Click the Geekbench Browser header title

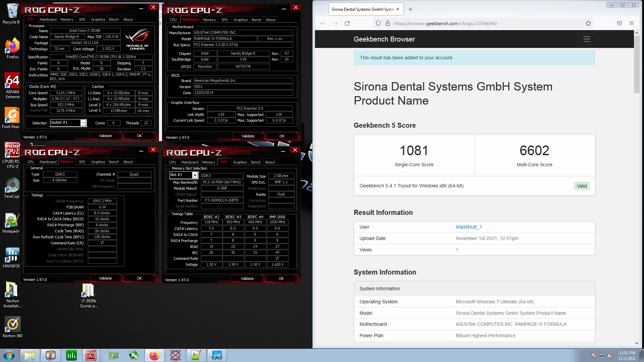[384, 39]
